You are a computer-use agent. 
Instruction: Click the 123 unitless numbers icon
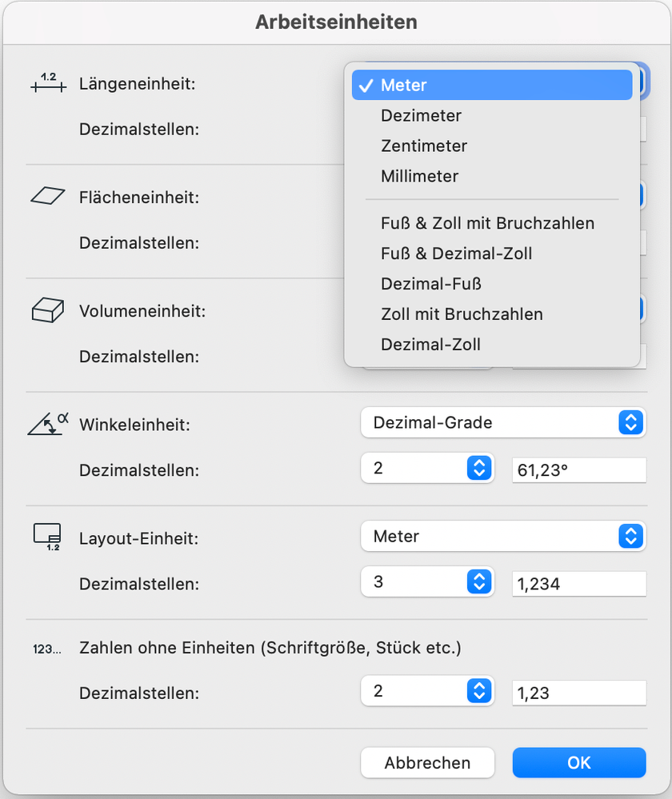pyautogui.click(x=46, y=649)
